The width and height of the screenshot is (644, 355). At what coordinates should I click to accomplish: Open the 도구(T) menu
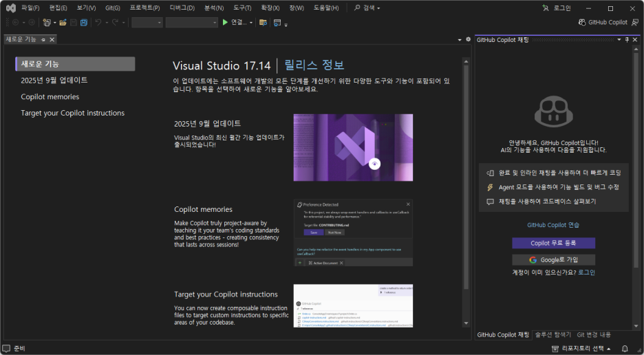tap(242, 8)
